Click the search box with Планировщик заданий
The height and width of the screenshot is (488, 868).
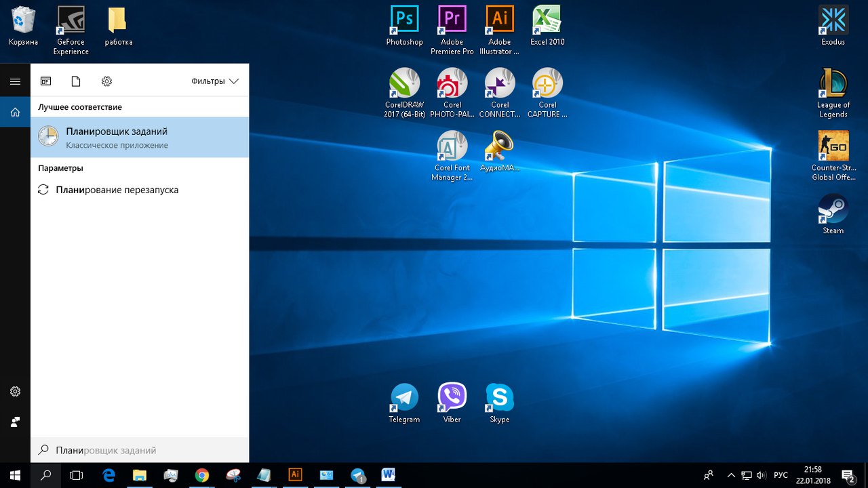click(x=140, y=450)
